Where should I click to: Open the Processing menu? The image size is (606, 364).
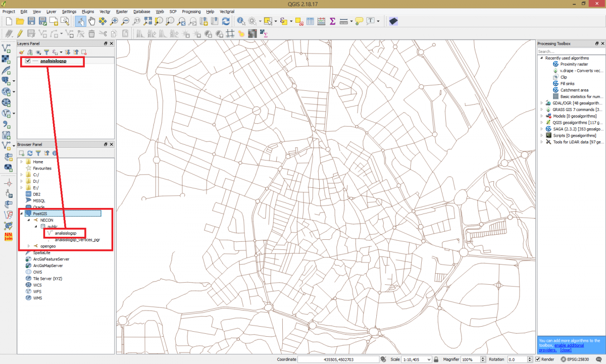click(191, 12)
